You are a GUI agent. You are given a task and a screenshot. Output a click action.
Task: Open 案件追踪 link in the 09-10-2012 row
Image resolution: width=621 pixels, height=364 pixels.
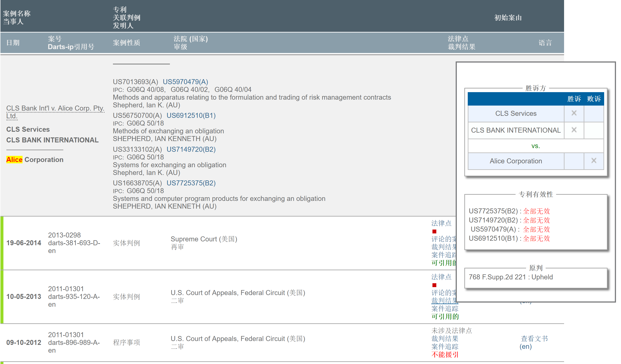[445, 347]
